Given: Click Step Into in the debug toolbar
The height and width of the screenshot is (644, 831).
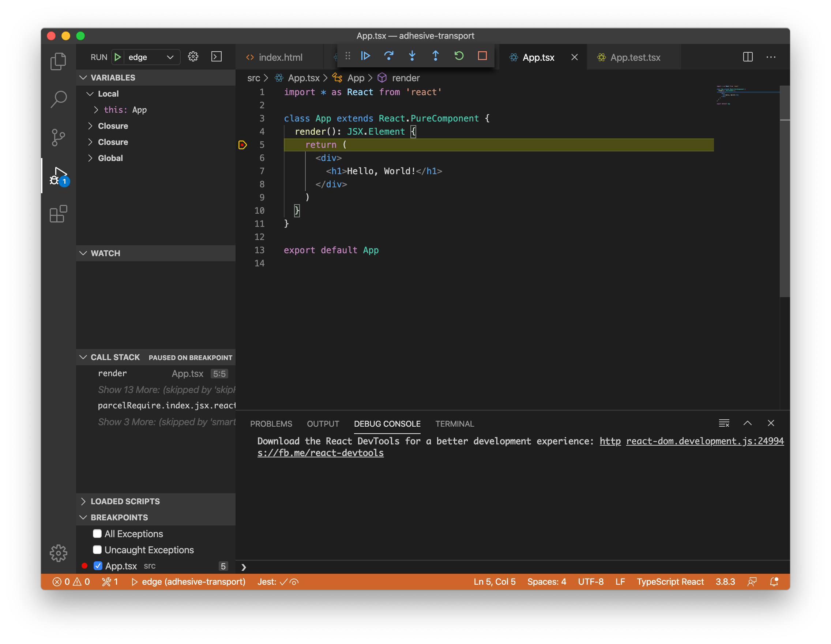Looking at the screenshot, I should (x=412, y=56).
